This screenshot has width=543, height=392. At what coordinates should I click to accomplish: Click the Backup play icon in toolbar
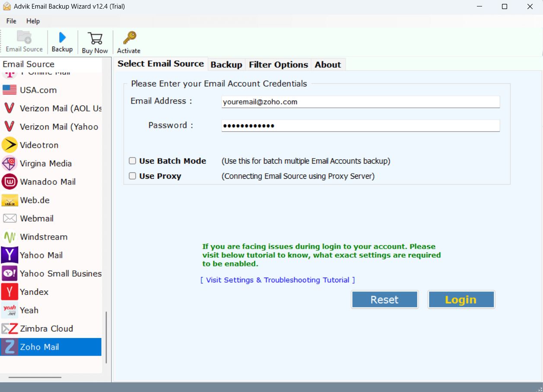[62, 38]
